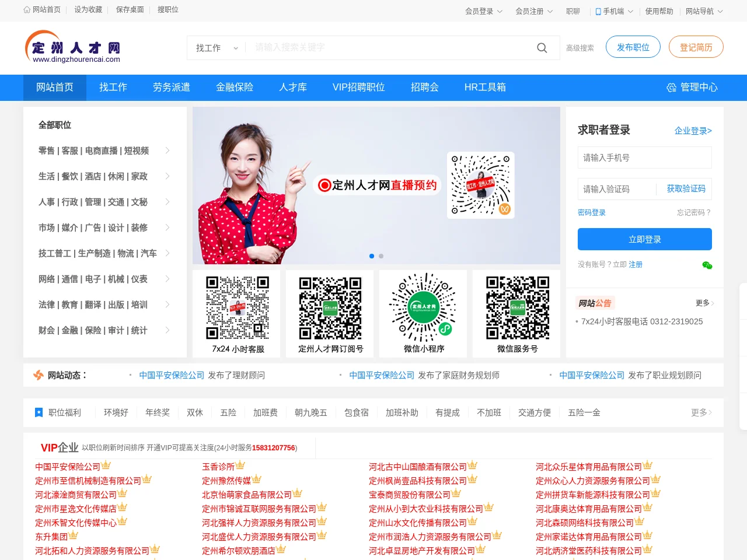The height and width of the screenshot is (560, 747).
Task: Click the WeChat login icon
Action: coord(707,265)
